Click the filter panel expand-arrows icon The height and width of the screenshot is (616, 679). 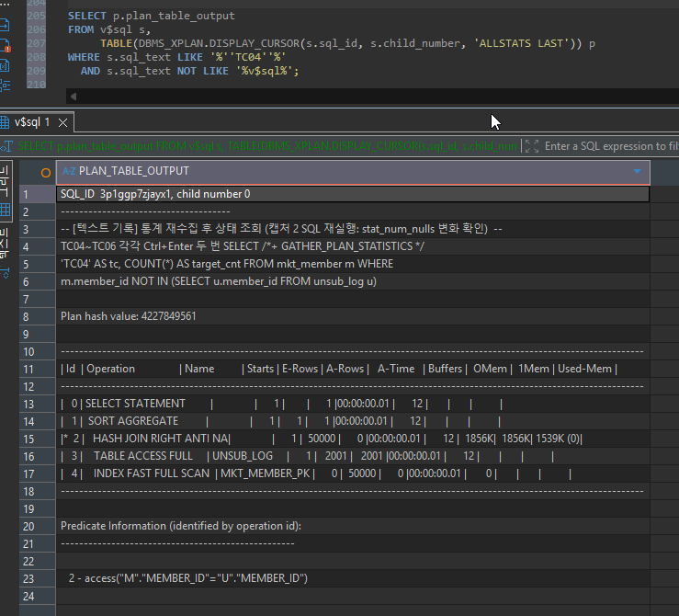(x=532, y=146)
